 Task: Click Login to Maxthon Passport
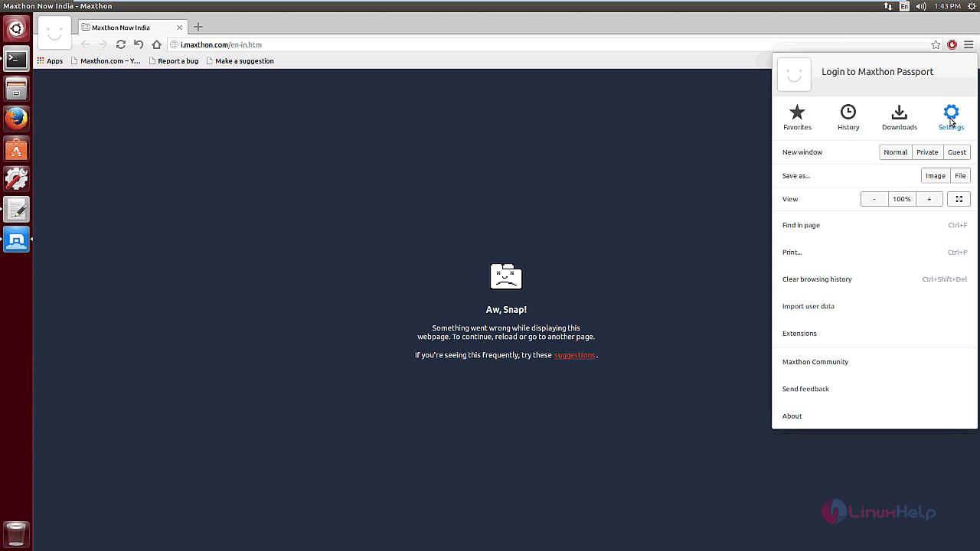[877, 72]
